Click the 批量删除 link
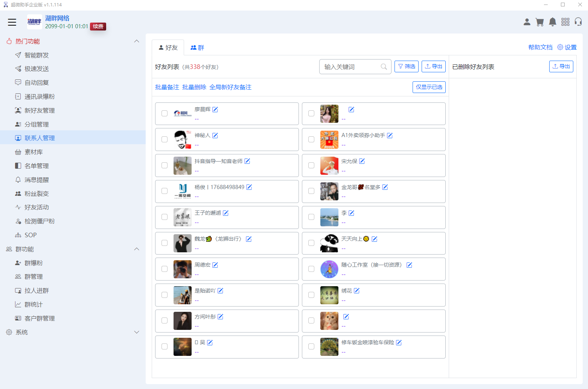This screenshot has height=389, width=588. (x=194, y=87)
